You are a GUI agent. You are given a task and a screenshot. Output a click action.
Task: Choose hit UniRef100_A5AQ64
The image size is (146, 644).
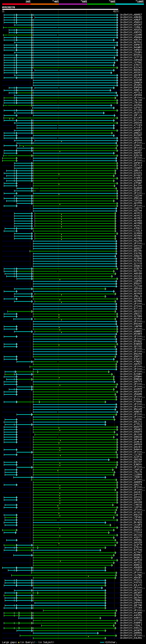[x=131, y=37]
